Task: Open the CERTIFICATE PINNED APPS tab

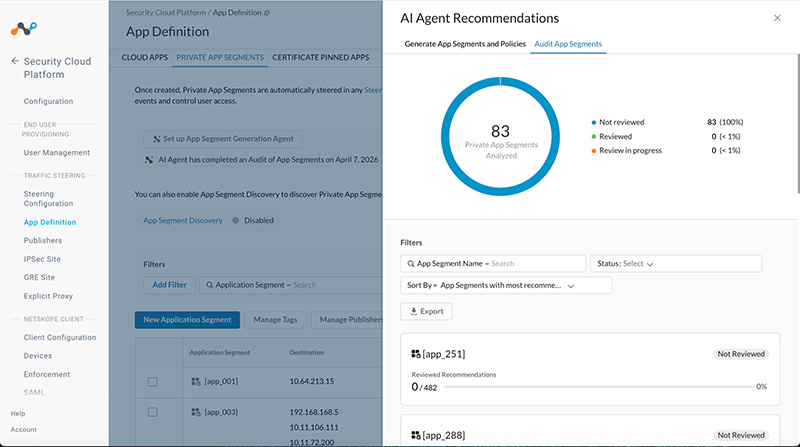Action: point(320,57)
